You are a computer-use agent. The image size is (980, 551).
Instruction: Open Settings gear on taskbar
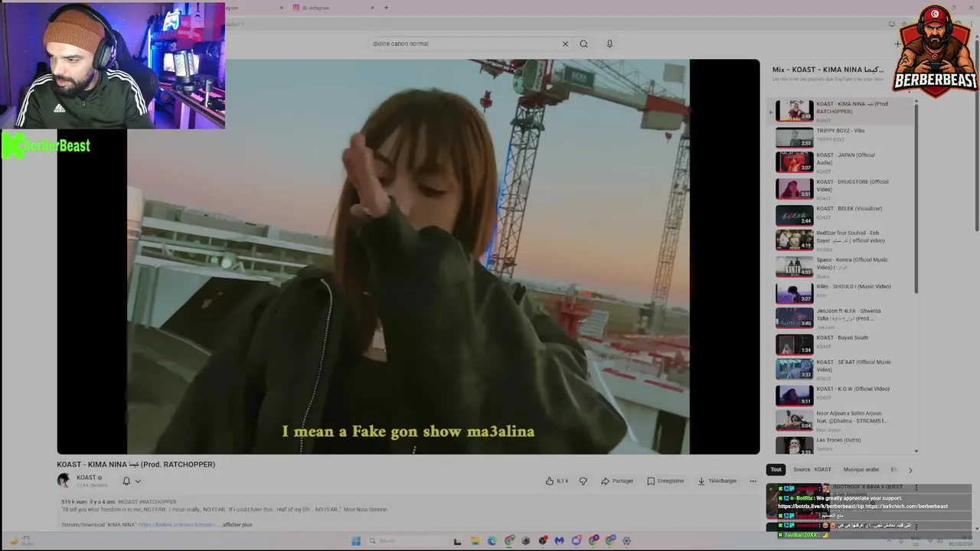click(626, 541)
